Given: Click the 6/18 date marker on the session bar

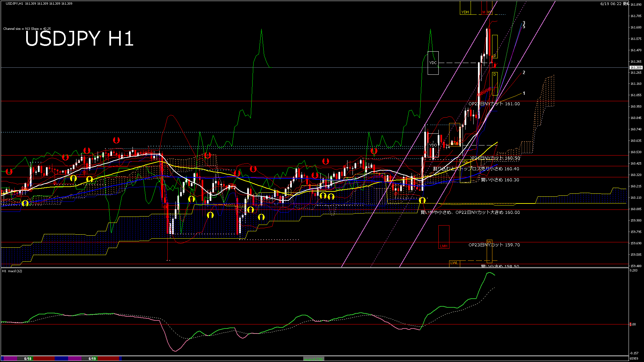Looking at the screenshot, I should (x=28, y=359).
